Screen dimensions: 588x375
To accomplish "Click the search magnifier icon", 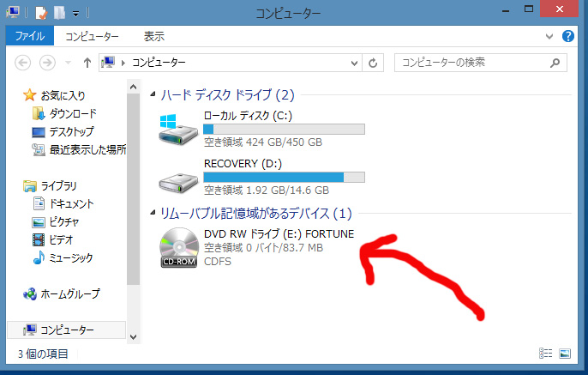I will (x=555, y=63).
